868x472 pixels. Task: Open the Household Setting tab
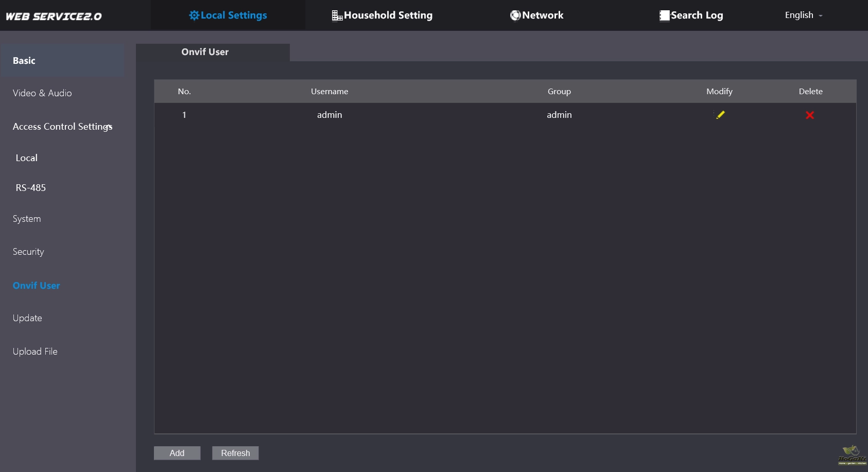point(388,15)
